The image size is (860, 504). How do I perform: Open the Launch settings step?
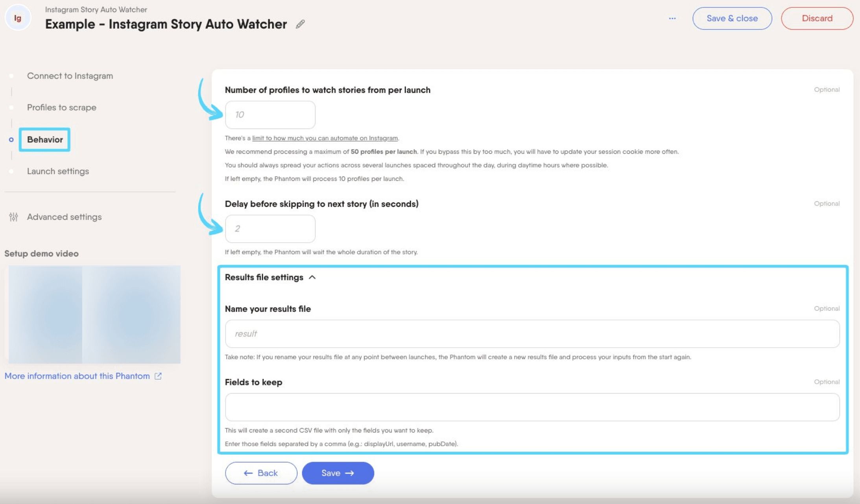point(58,171)
